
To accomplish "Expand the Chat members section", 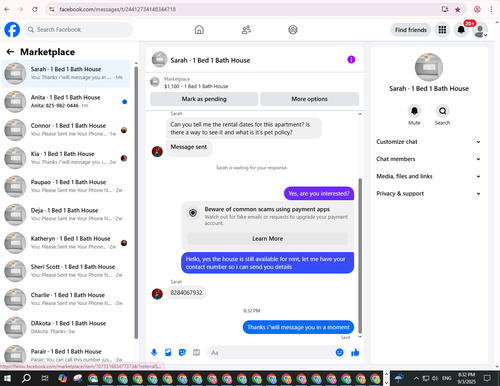I will point(428,159).
